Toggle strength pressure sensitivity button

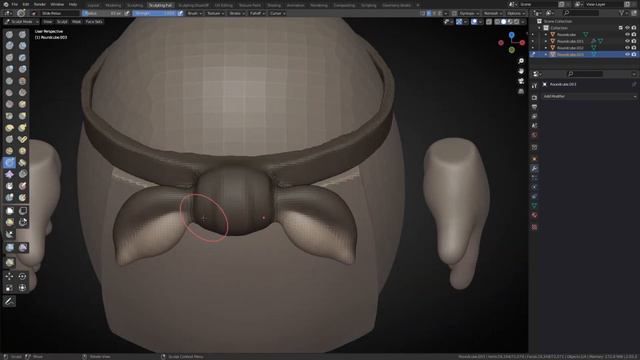[x=180, y=13]
